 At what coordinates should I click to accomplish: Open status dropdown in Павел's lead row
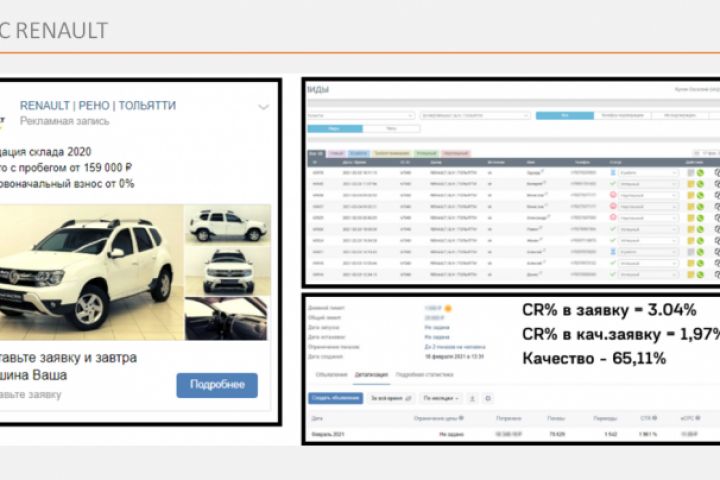click(648, 229)
